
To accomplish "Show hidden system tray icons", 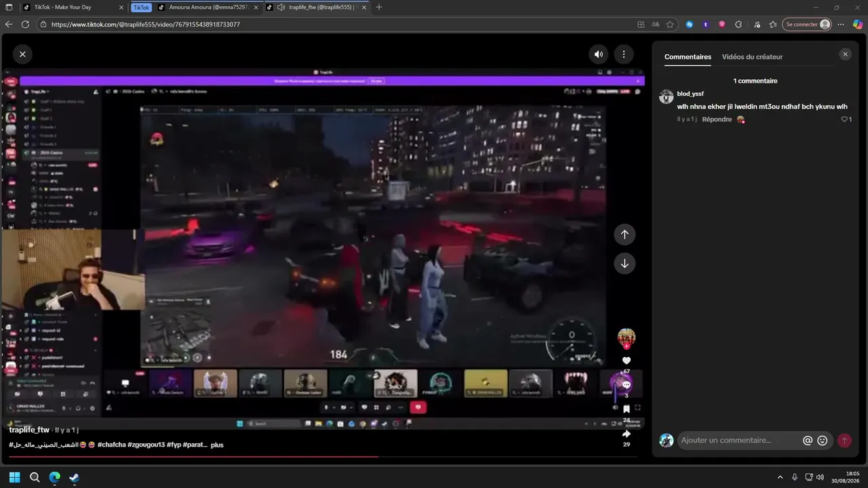I will [780, 477].
